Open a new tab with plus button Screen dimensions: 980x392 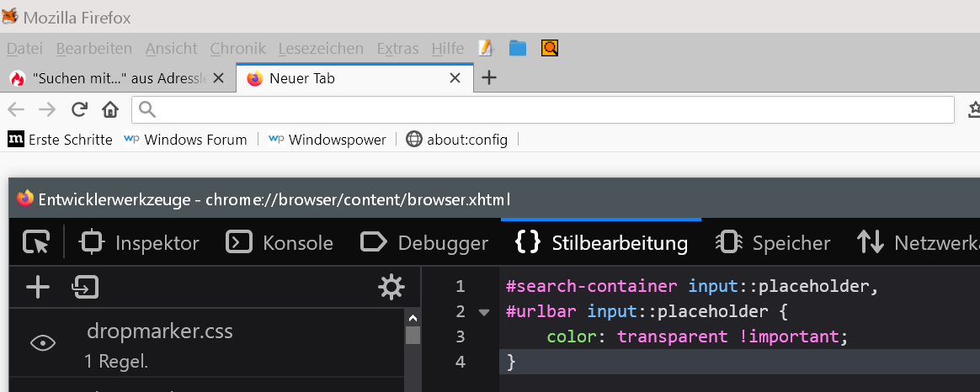[x=488, y=78]
